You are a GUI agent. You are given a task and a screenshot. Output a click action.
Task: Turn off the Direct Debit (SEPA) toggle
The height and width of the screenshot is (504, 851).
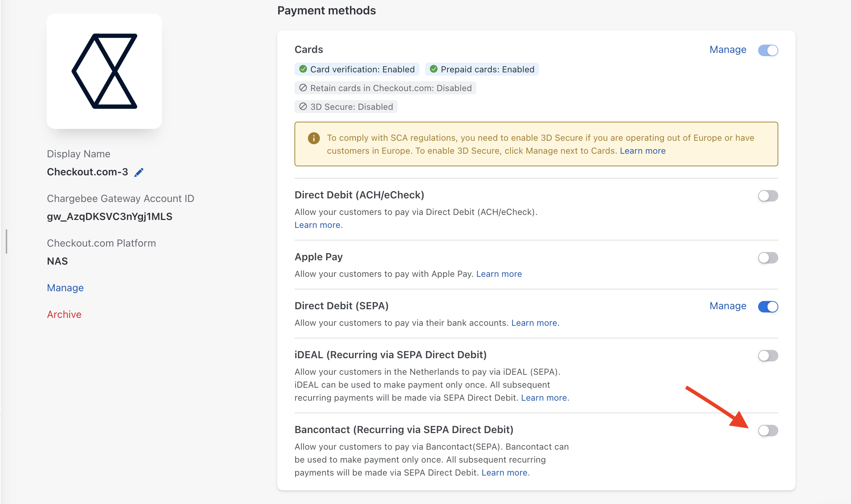[768, 307]
